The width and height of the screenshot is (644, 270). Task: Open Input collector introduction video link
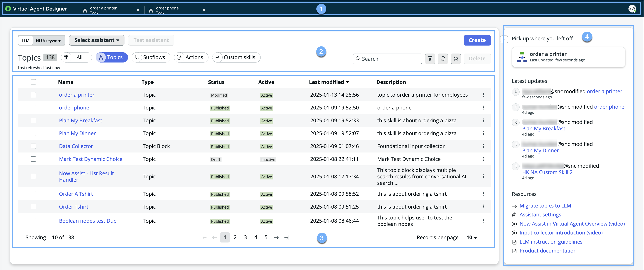pyautogui.click(x=561, y=233)
